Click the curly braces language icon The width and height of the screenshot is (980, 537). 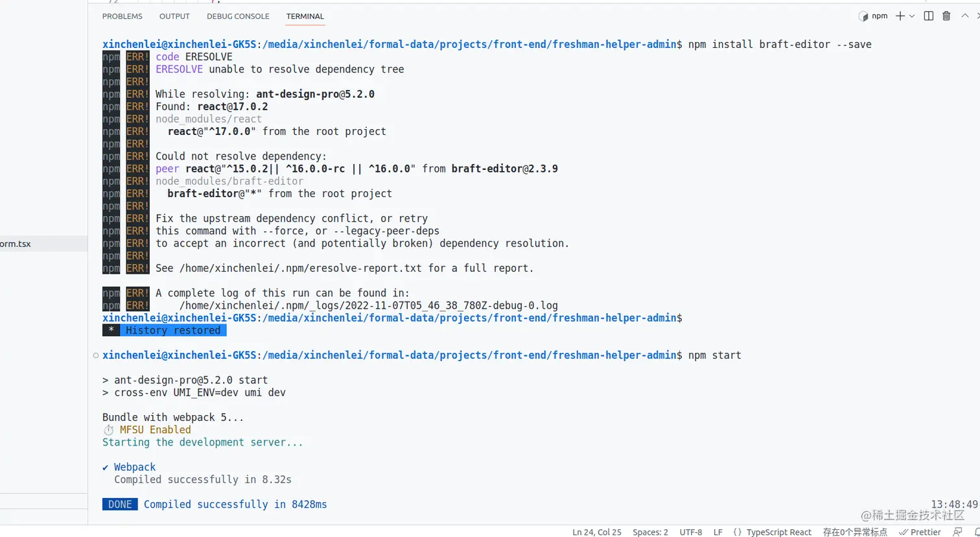pos(737,532)
